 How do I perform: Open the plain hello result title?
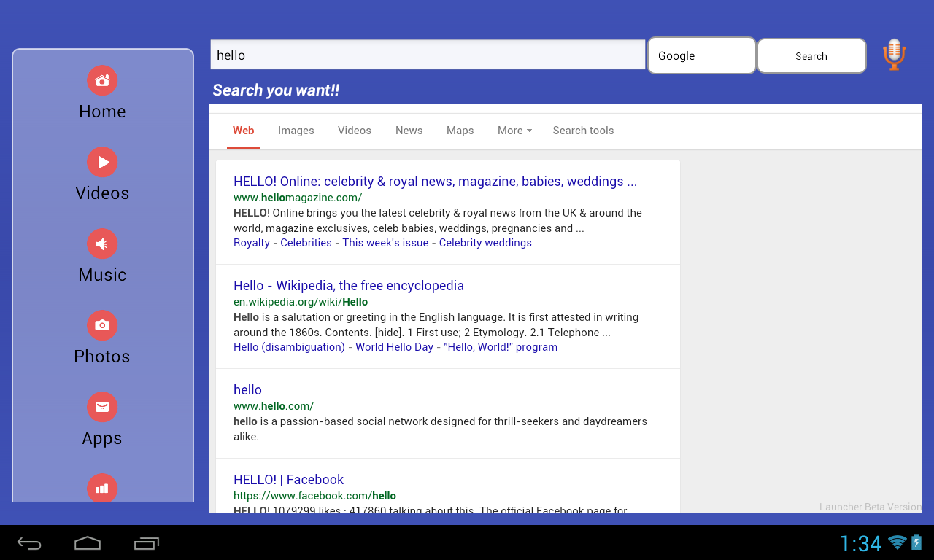tap(247, 390)
